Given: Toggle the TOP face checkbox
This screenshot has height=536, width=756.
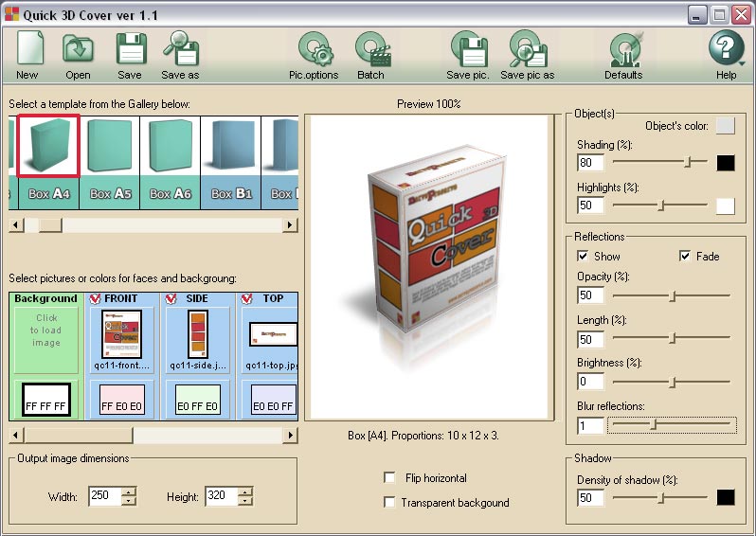Looking at the screenshot, I should [246, 299].
